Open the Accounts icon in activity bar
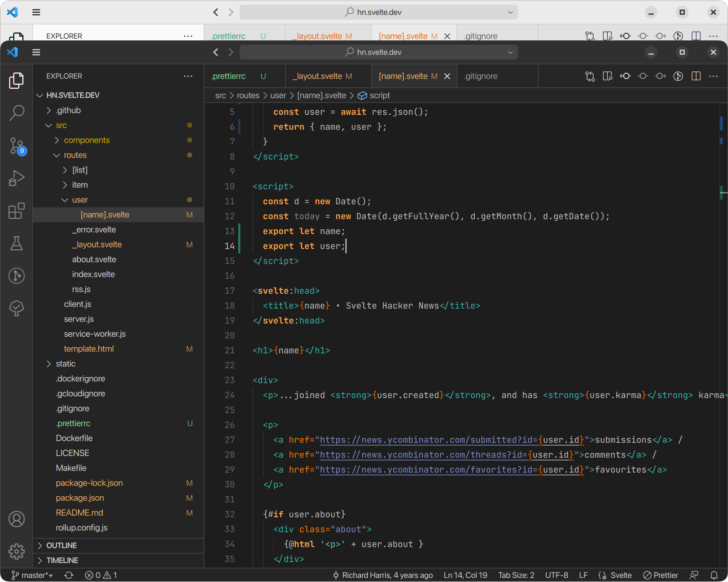This screenshot has height=582, width=728. point(16,519)
